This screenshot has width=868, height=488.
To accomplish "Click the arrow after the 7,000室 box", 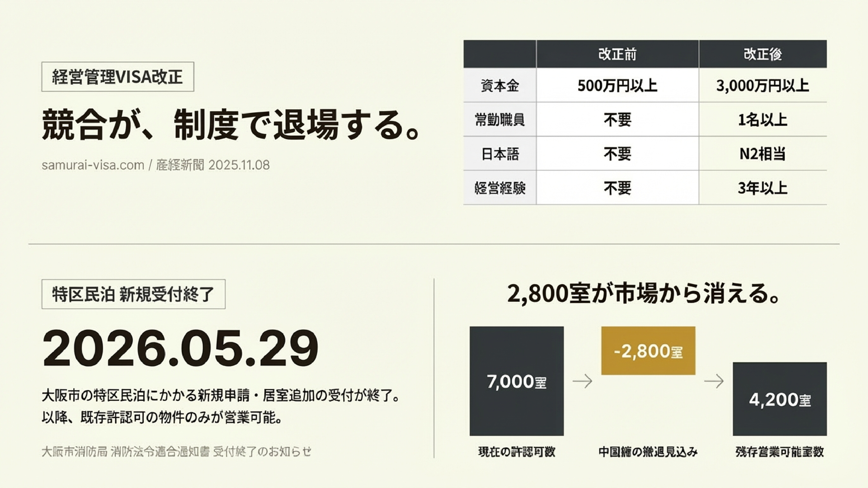I will [x=582, y=381].
